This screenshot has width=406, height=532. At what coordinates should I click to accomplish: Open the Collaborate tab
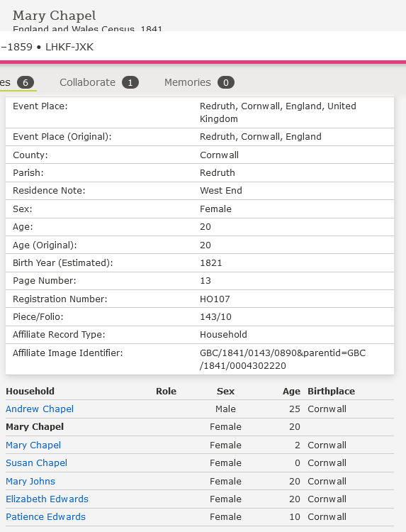(99, 82)
